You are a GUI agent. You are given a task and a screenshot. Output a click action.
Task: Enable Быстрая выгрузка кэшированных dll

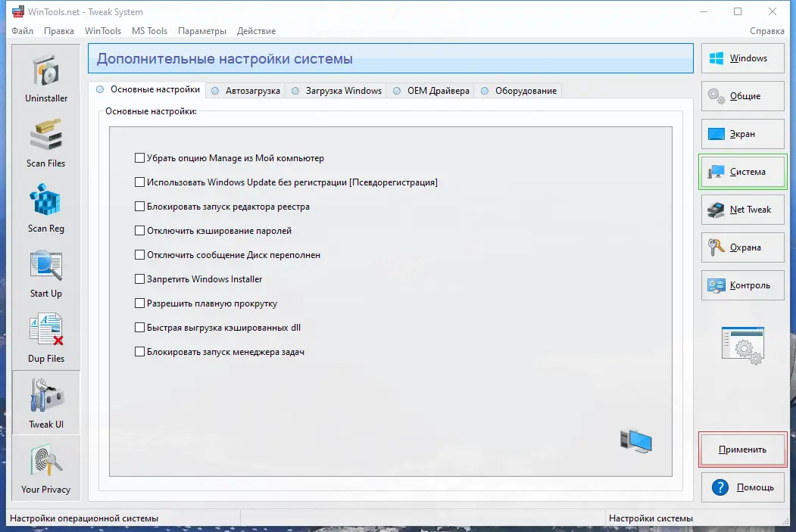coord(139,328)
